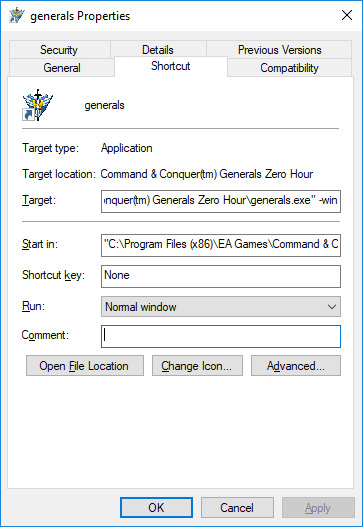Open the Advanced shortcut options
Viewport: 363px width, 527px height.
point(296,366)
